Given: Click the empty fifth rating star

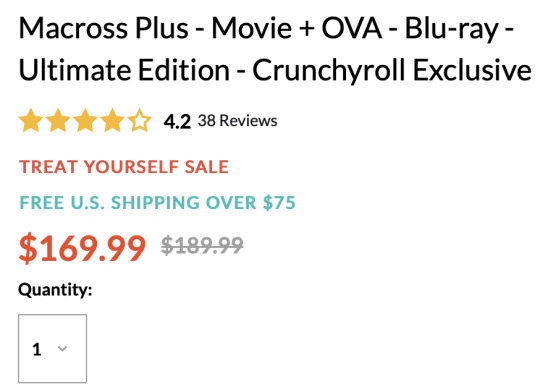Looking at the screenshot, I should (139, 121).
